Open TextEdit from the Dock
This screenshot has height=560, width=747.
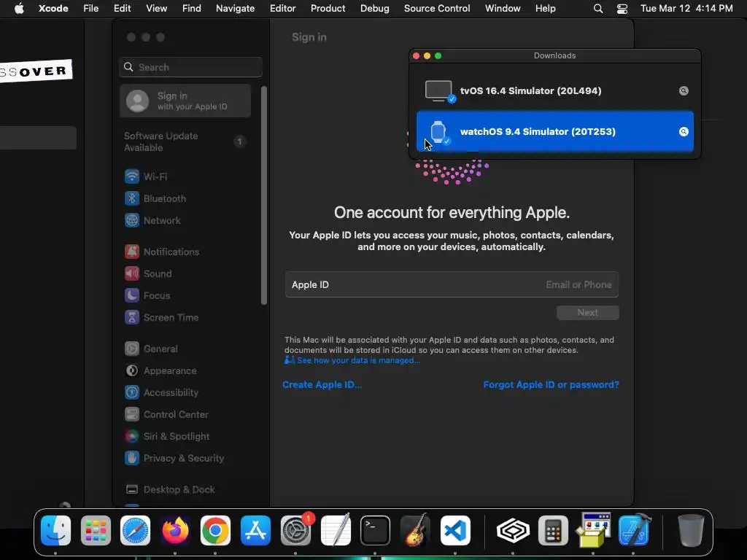pyautogui.click(x=336, y=531)
